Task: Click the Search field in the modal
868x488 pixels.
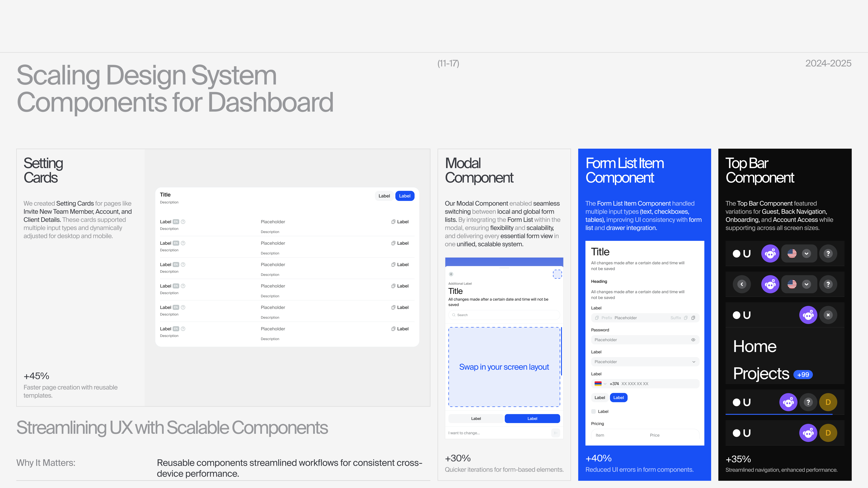Action: pos(504,315)
